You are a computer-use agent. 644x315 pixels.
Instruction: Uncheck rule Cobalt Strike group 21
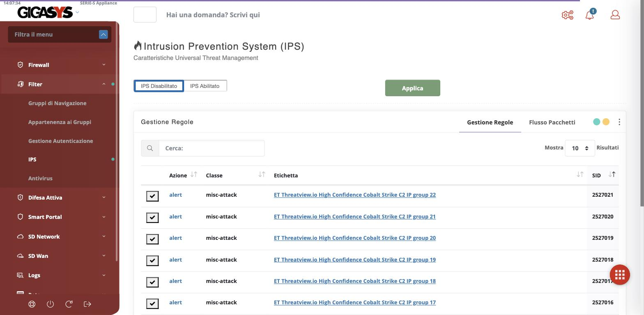click(x=152, y=218)
